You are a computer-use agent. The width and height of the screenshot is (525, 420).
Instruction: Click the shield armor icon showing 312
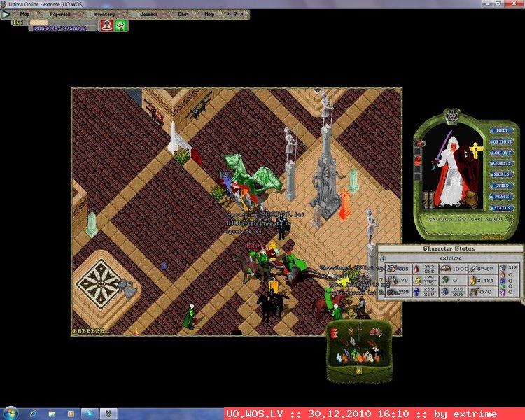503,268
